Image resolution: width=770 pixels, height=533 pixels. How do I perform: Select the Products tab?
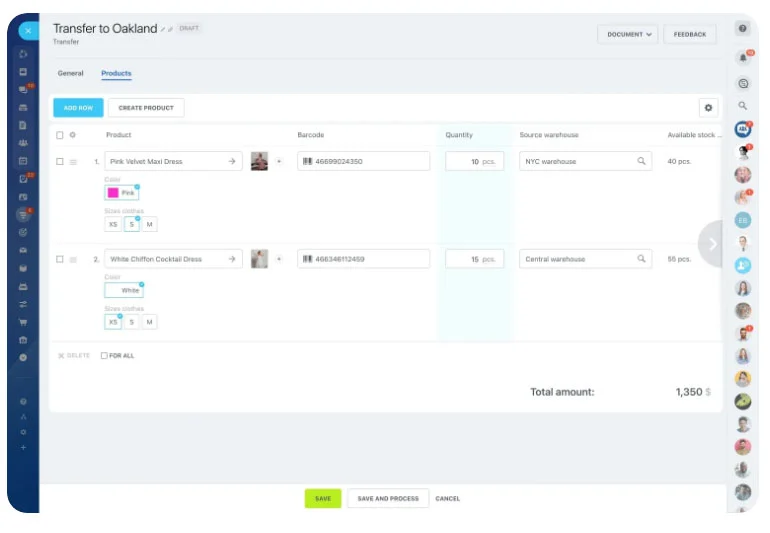pyautogui.click(x=116, y=74)
